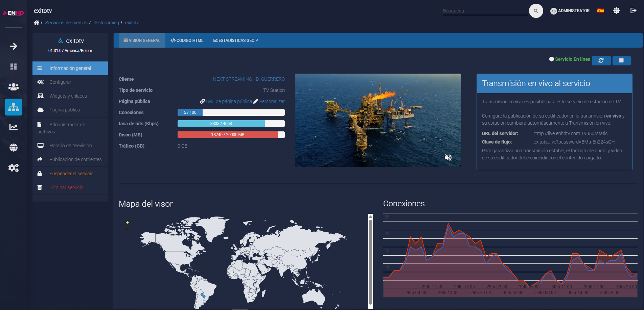Open the Spanish flag language selector
The image size is (644, 310).
click(600, 11)
